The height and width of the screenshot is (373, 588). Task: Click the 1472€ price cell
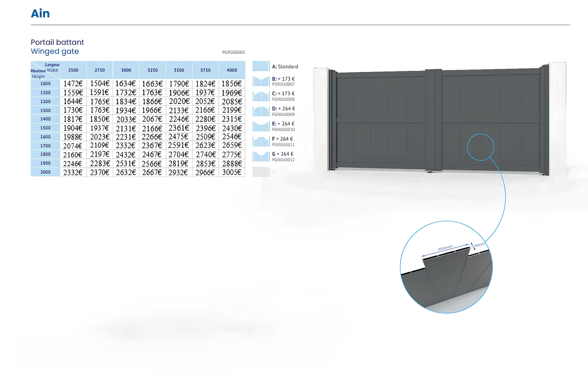73,83
